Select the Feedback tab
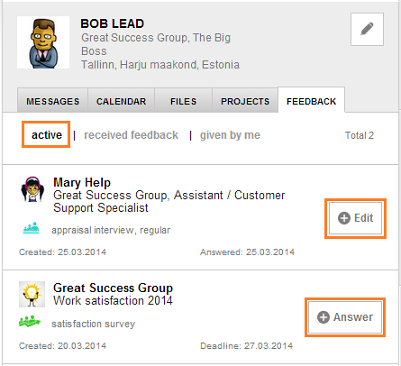 tap(311, 100)
